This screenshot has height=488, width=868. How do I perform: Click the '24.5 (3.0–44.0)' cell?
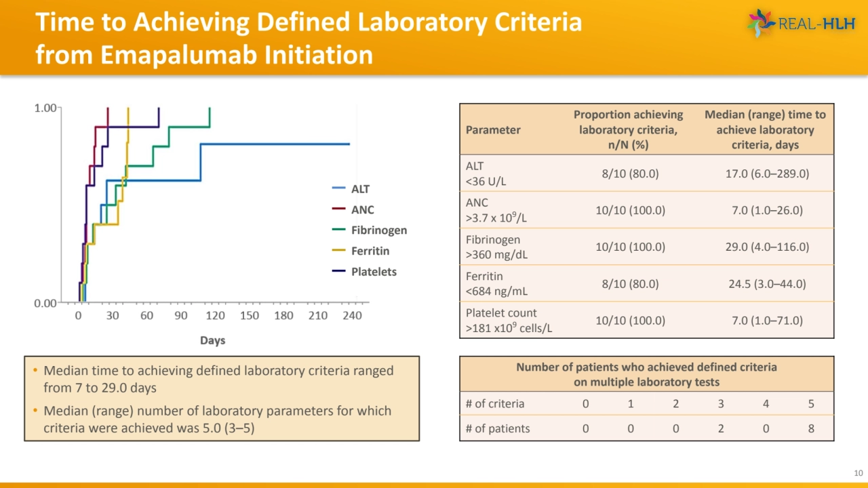[x=767, y=284]
